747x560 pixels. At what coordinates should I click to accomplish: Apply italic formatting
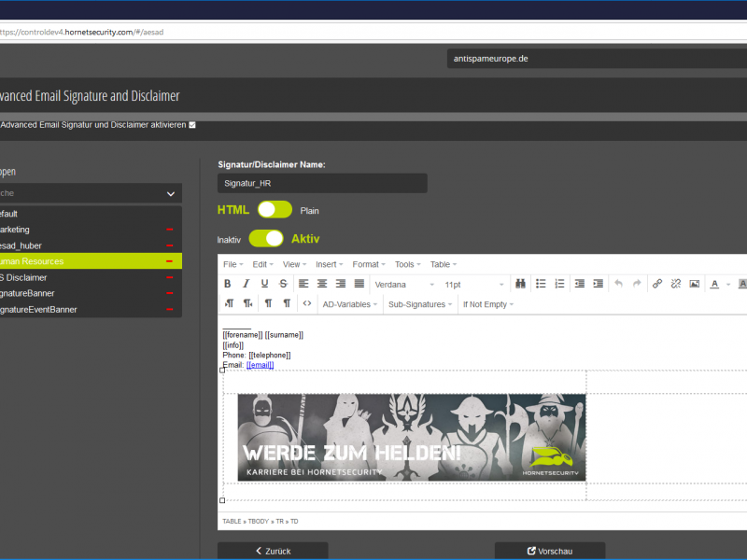point(246,284)
